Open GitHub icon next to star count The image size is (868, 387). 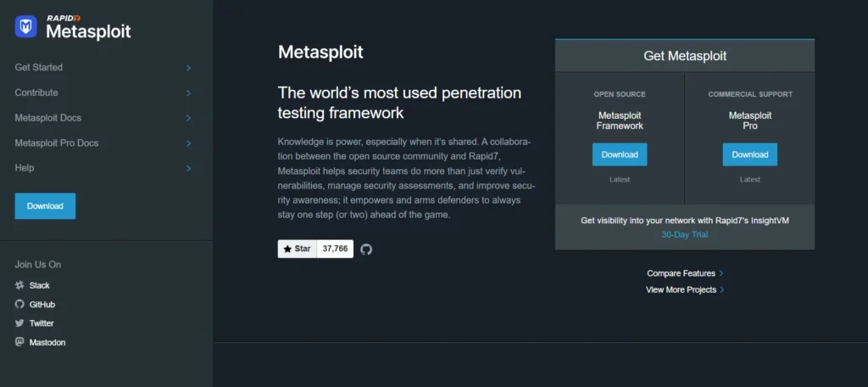pos(366,250)
